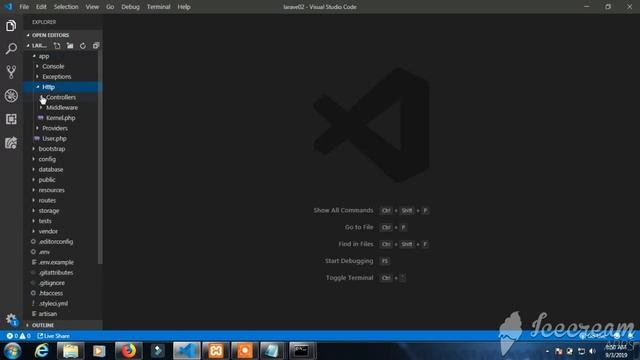Collapse all folders in Explorer
Image resolution: width=640 pixels, height=360 pixels.
coord(96,46)
